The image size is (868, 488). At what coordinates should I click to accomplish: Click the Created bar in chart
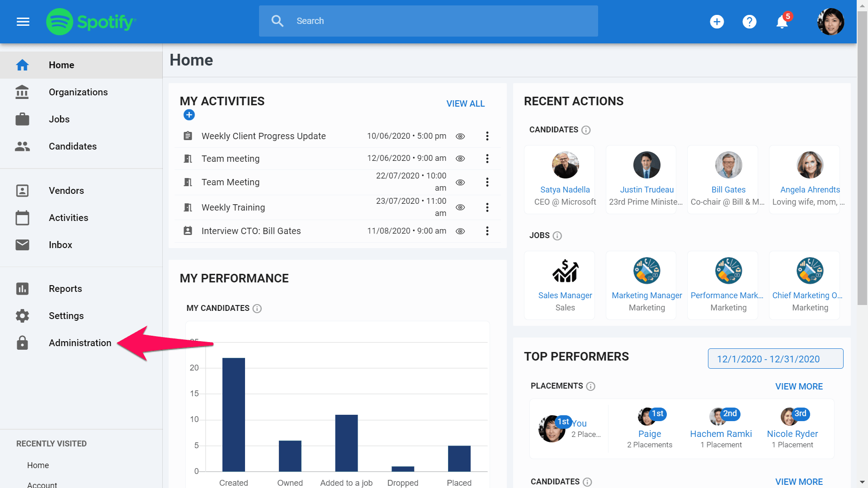[x=234, y=415]
